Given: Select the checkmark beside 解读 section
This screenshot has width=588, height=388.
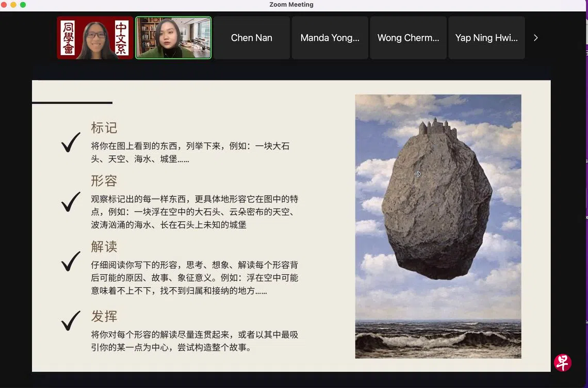Looking at the screenshot, I should 71,261.
